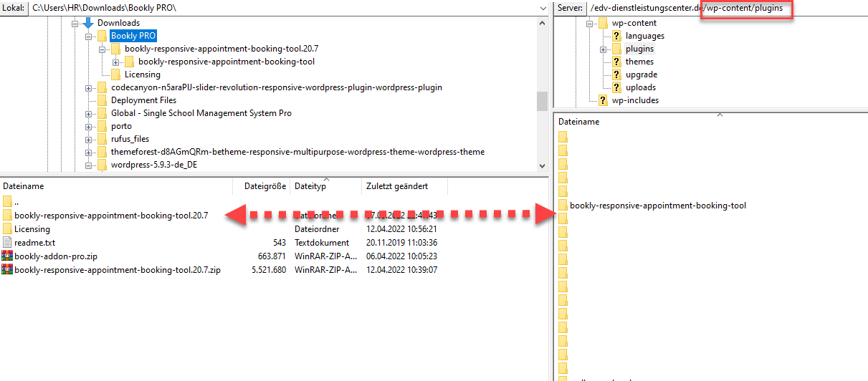Click the rufus_files folder icon
Screen dimensions: 868x381
pos(102,139)
